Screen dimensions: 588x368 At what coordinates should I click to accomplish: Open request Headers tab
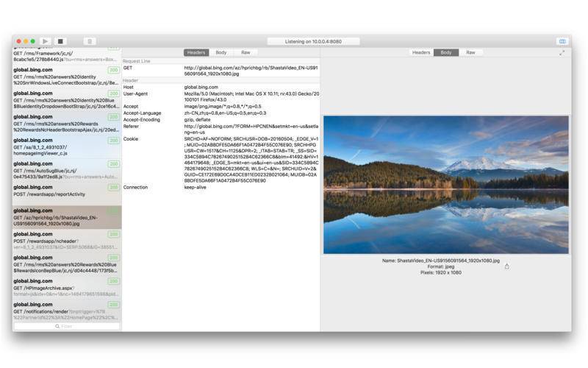click(x=196, y=52)
